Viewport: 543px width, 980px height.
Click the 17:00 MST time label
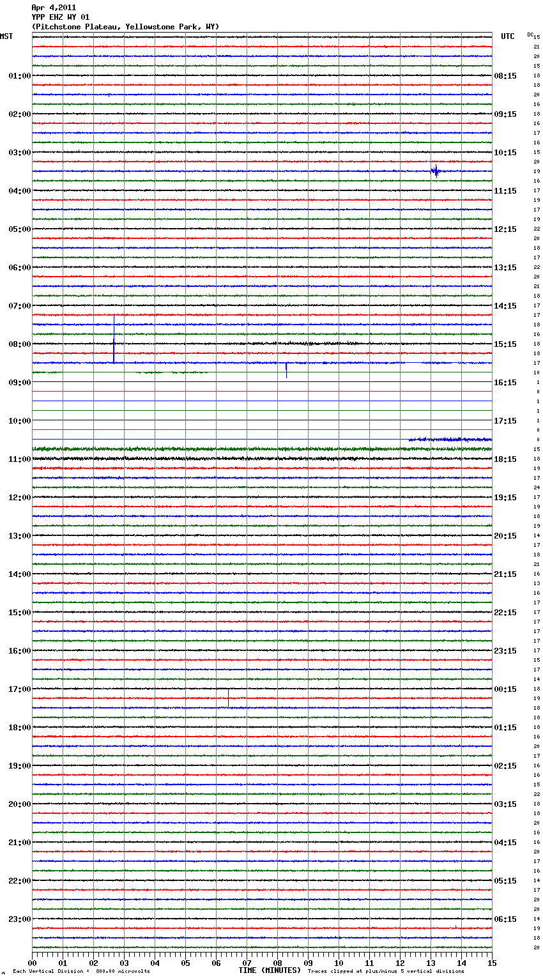pyautogui.click(x=20, y=689)
